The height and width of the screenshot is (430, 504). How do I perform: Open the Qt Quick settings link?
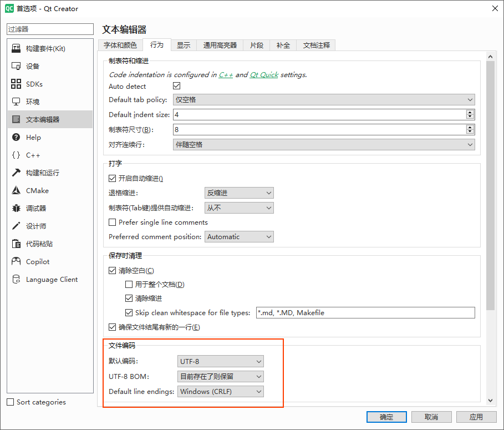pyautogui.click(x=264, y=74)
